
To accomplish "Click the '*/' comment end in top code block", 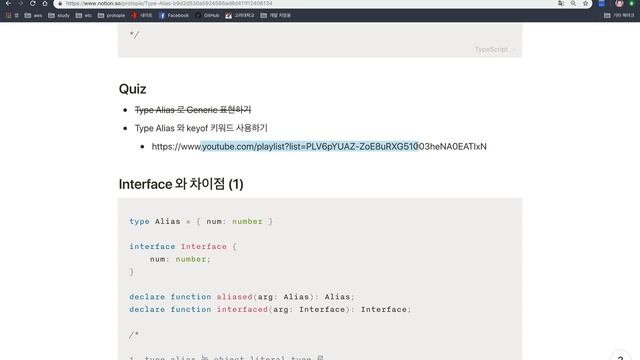I will 134,35.
